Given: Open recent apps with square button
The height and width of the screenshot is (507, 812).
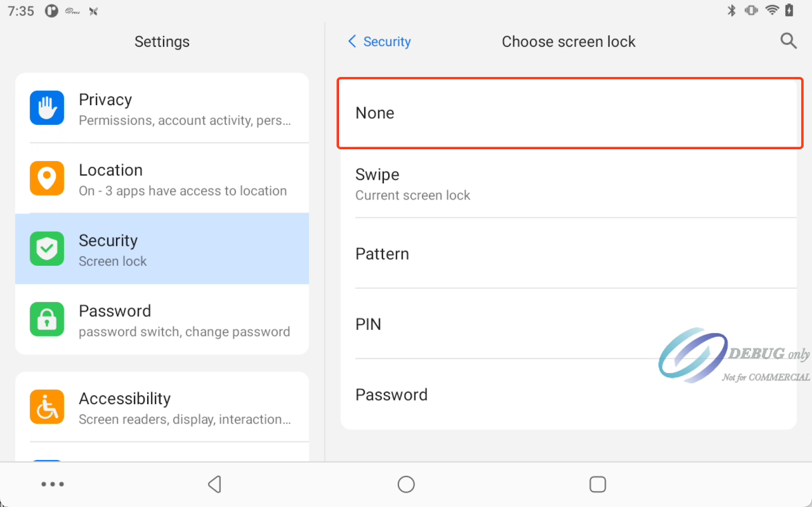Looking at the screenshot, I should (597, 484).
